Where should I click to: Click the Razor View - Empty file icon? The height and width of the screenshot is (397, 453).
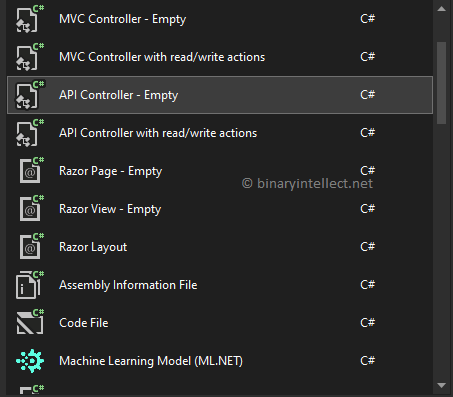tap(30, 209)
